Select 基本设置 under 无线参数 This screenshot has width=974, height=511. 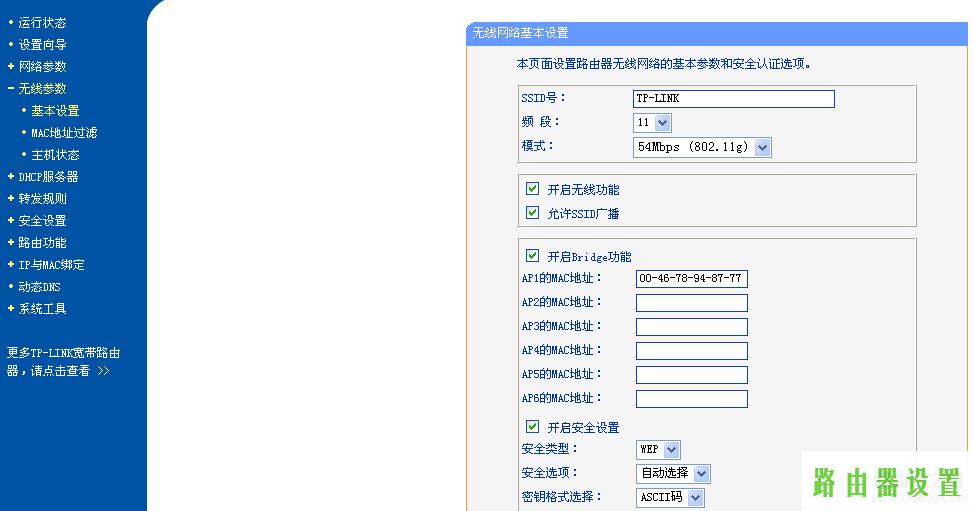point(55,111)
